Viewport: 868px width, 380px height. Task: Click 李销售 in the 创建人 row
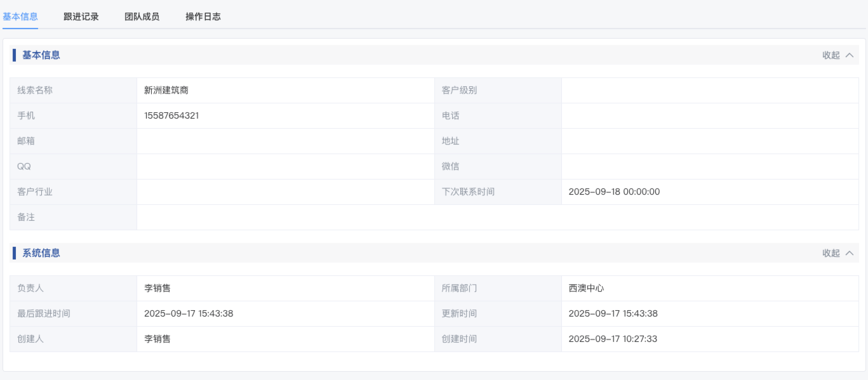point(157,339)
